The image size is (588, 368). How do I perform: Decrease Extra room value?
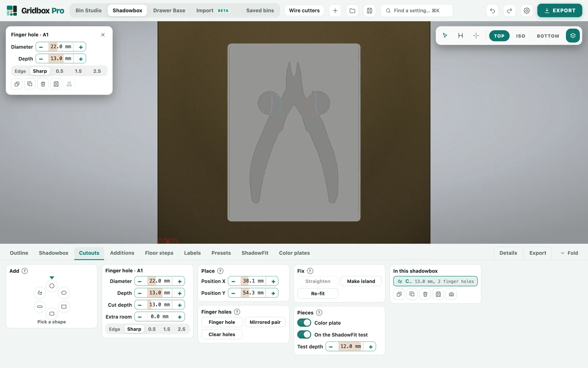point(140,316)
